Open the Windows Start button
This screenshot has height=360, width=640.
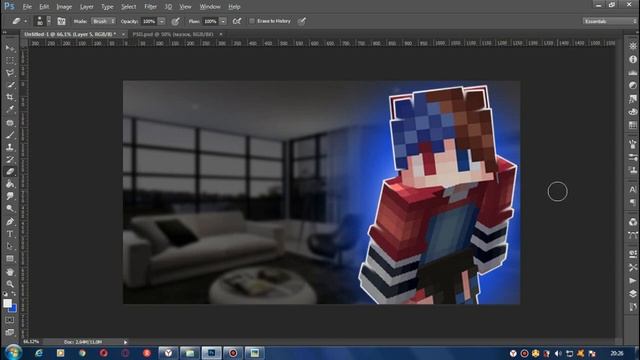coord(13,353)
